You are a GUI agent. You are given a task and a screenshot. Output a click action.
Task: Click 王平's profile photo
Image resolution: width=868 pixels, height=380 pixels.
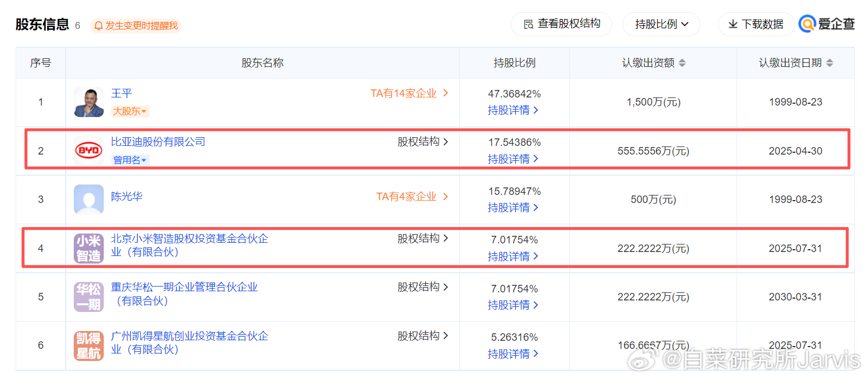coord(89,102)
